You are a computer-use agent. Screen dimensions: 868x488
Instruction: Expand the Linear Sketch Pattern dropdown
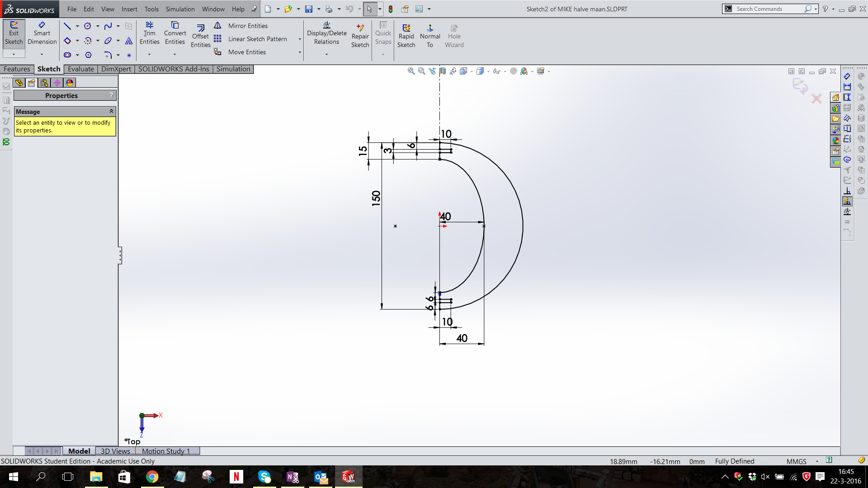(300, 39)
